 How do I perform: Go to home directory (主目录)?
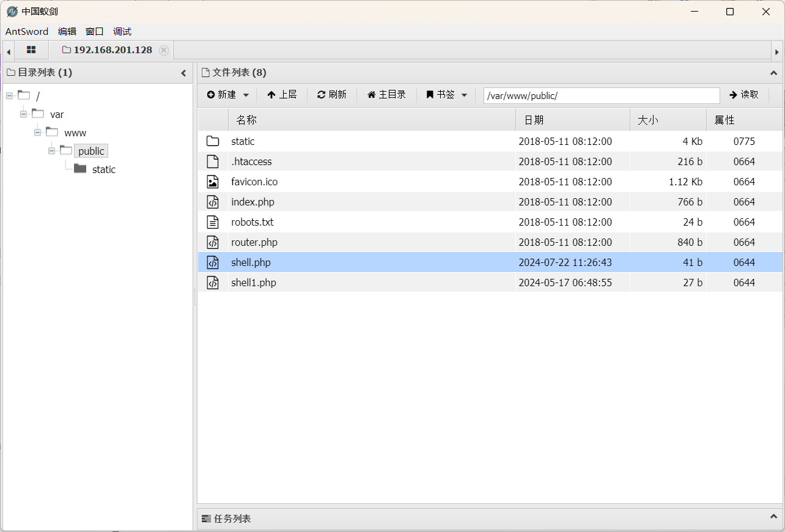tap(386, 95)
